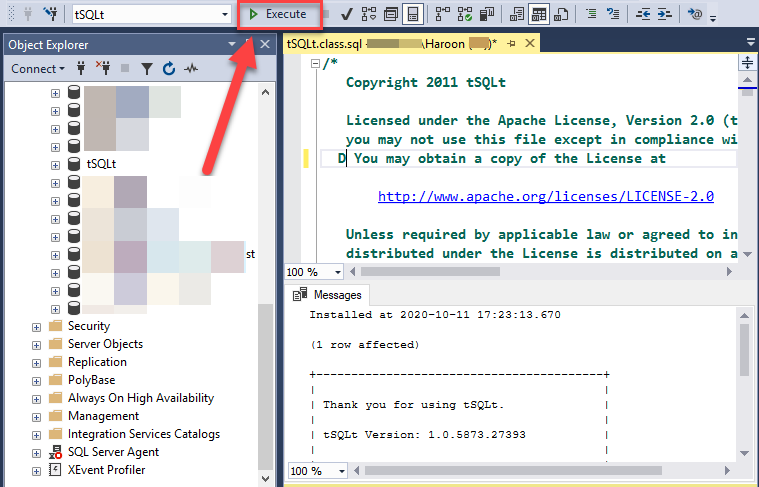The width and height of the screenshot is (759, 487).
Task: Open the Query Options icon
Action: click(x=391, y=14)
